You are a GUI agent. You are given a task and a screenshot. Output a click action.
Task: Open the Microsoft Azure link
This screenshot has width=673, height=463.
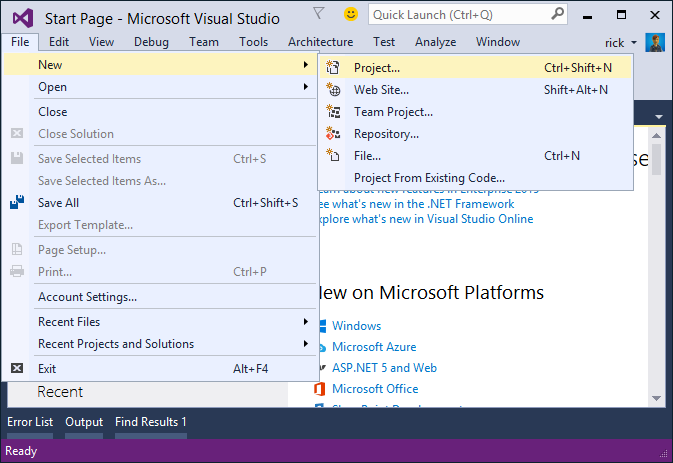click(x=374, y=347)
